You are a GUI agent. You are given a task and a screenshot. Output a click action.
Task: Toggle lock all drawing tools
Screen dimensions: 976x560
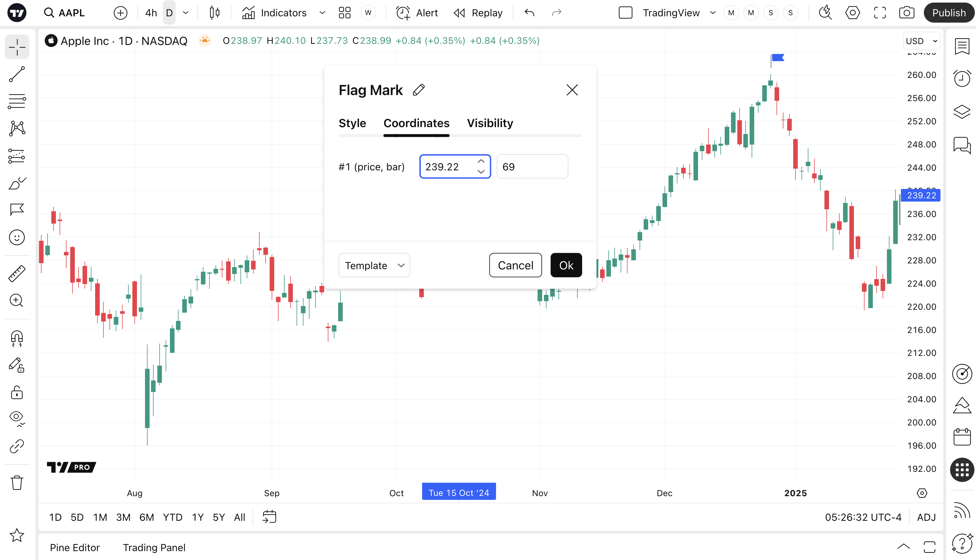[x=17, y=393]
